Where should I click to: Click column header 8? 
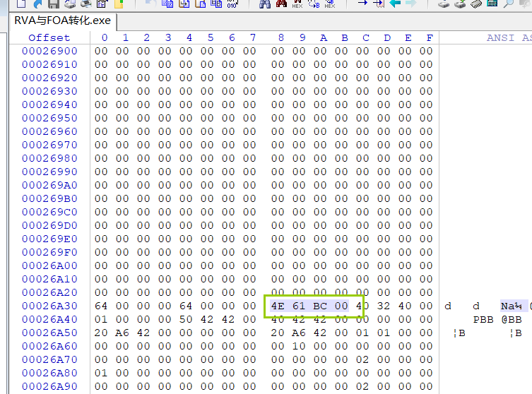click(x=281, y=37)
